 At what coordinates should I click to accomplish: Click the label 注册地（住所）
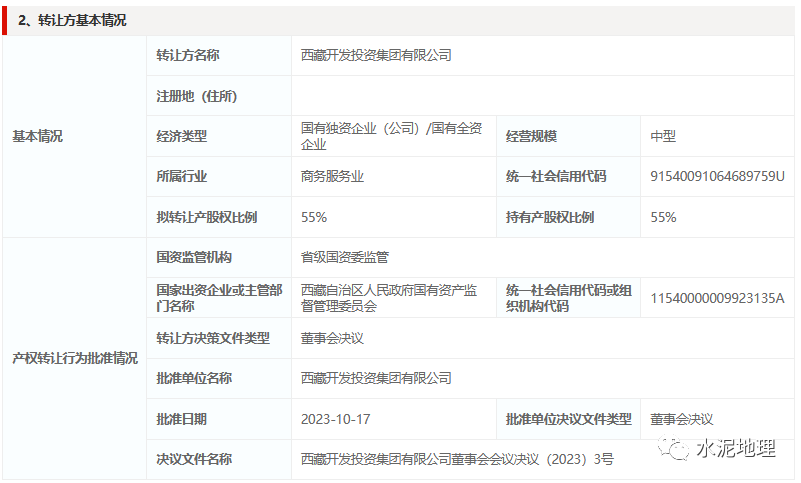point(197,96)
